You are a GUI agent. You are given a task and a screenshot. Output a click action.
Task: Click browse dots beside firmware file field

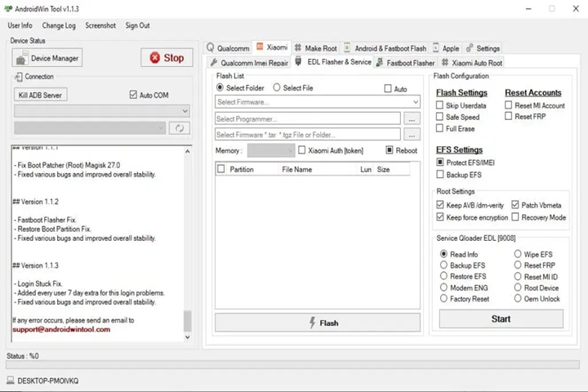click(412, 135)
